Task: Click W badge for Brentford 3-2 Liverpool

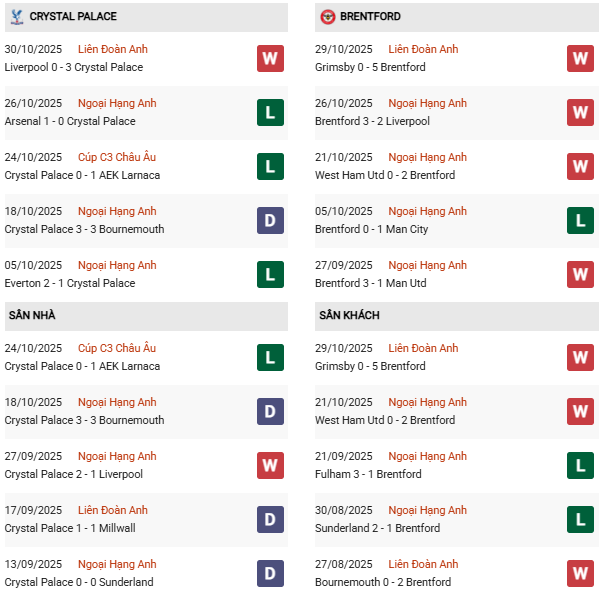Action: click(x=581, y=112)
